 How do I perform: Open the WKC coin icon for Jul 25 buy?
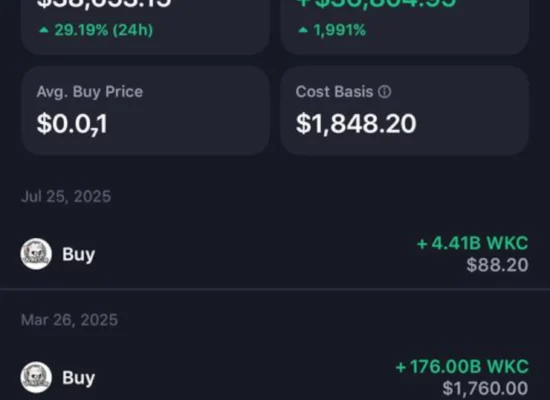click(36, 254)
